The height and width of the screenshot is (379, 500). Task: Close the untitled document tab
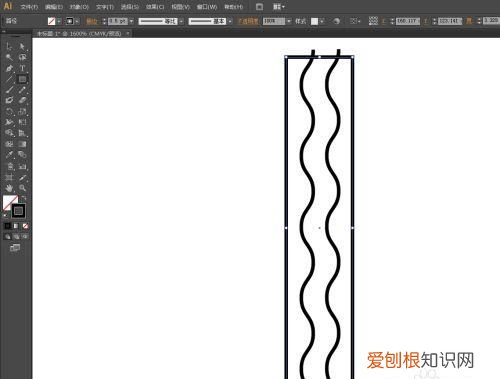[128, 34]
